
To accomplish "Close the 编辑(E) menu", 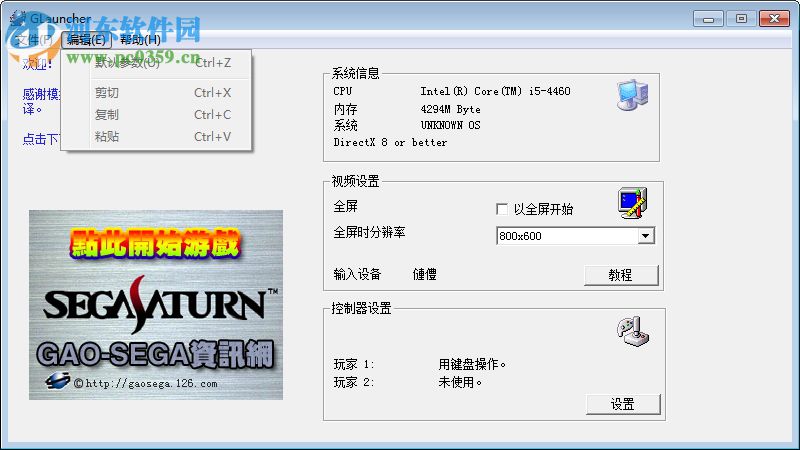I will click(86, 40).
